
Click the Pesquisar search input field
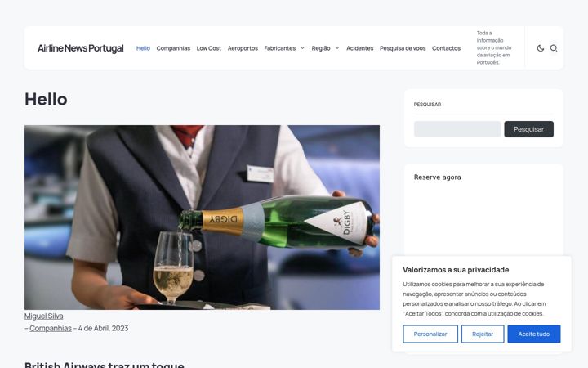[457, 129]
